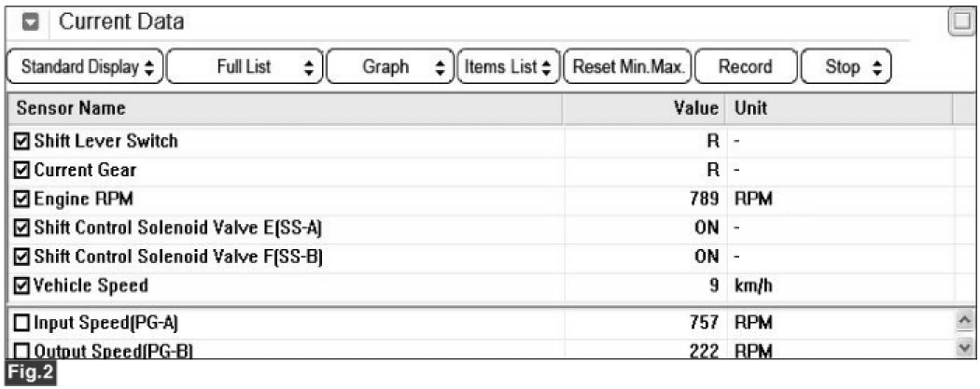980x389 pixels.
Task: Open the Standard Display dropdown
Action: (x=85, y=67)
